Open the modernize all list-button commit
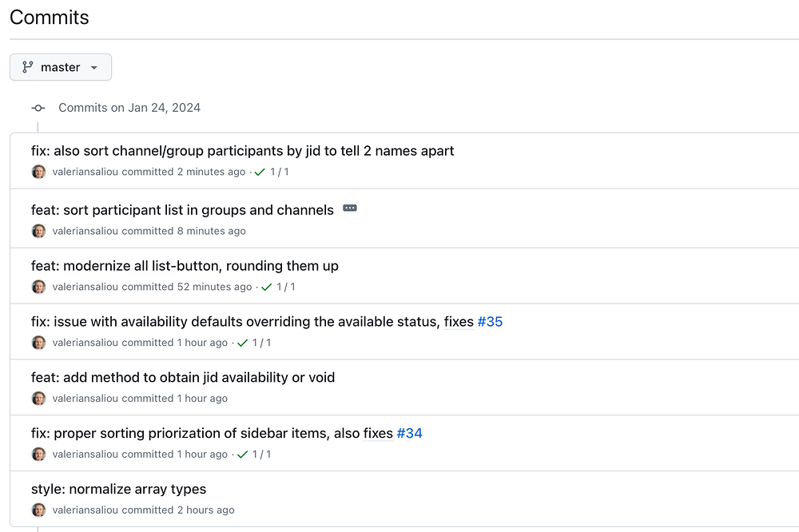The height and width of the screenshot is (532, 799). (185, 266)
